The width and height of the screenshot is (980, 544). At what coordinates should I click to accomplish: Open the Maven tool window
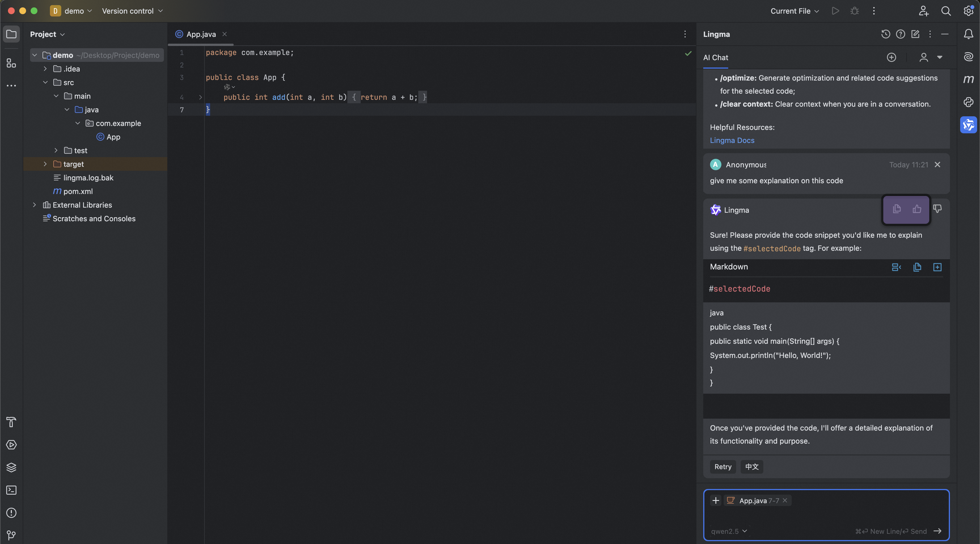pyautogui.click(x=968, y=79)
